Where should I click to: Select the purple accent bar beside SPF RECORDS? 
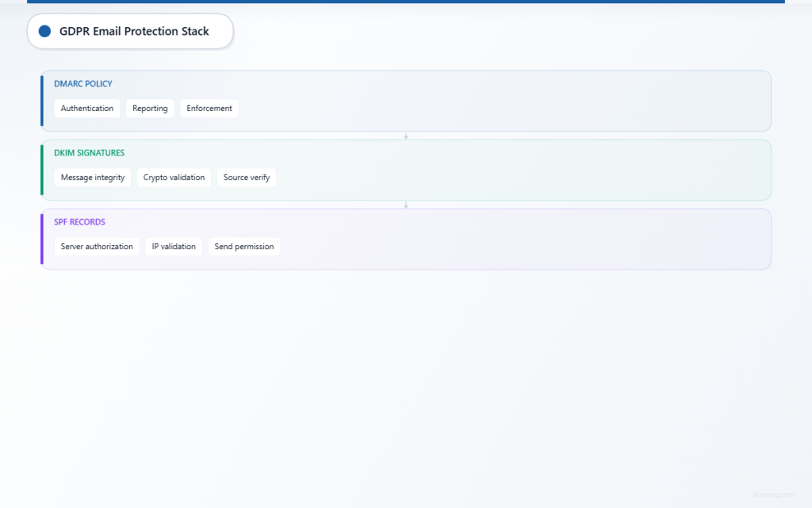pyautogui.click(x=41, y=239)
